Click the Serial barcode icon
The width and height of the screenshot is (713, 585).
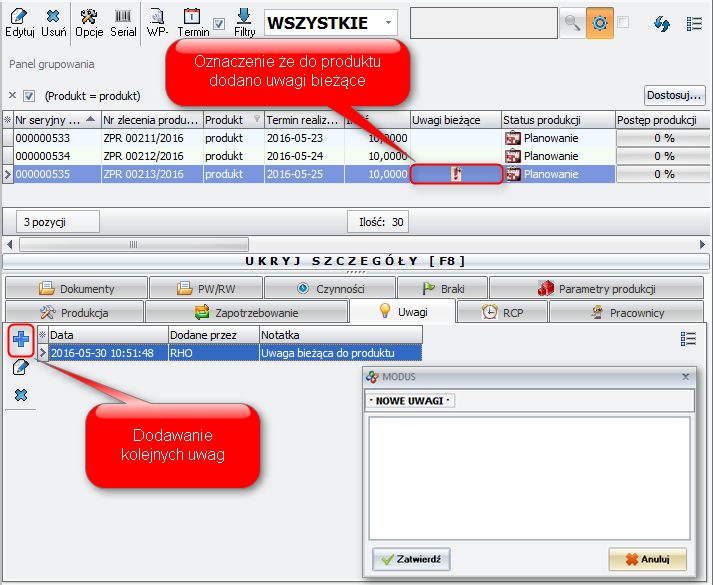click(x=123, y=16)
